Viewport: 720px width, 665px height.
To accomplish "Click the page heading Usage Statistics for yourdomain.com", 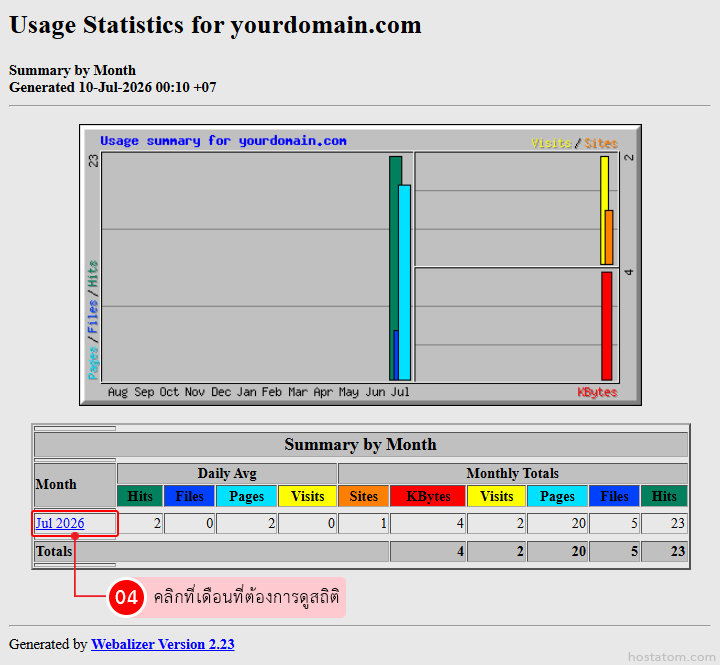I will click(215, 25).
